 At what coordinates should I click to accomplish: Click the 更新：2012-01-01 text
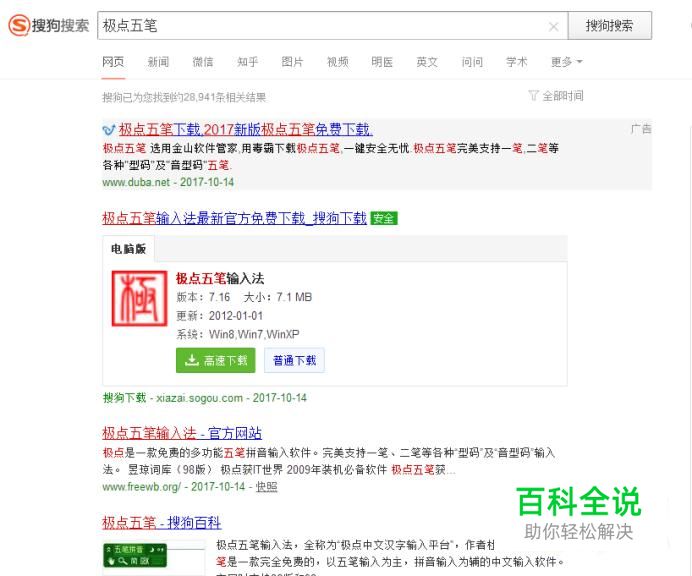[x=219, y=316]
